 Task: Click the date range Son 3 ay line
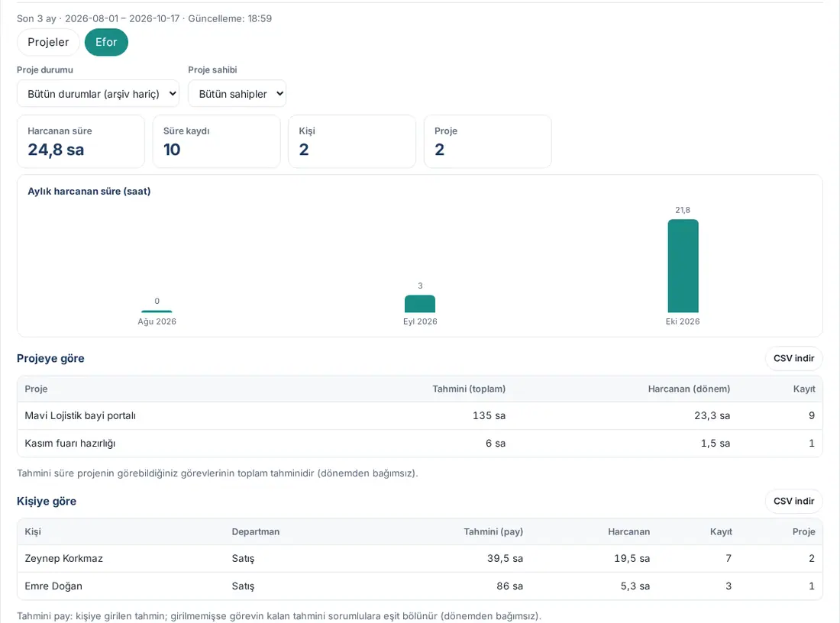click(144, 19)
